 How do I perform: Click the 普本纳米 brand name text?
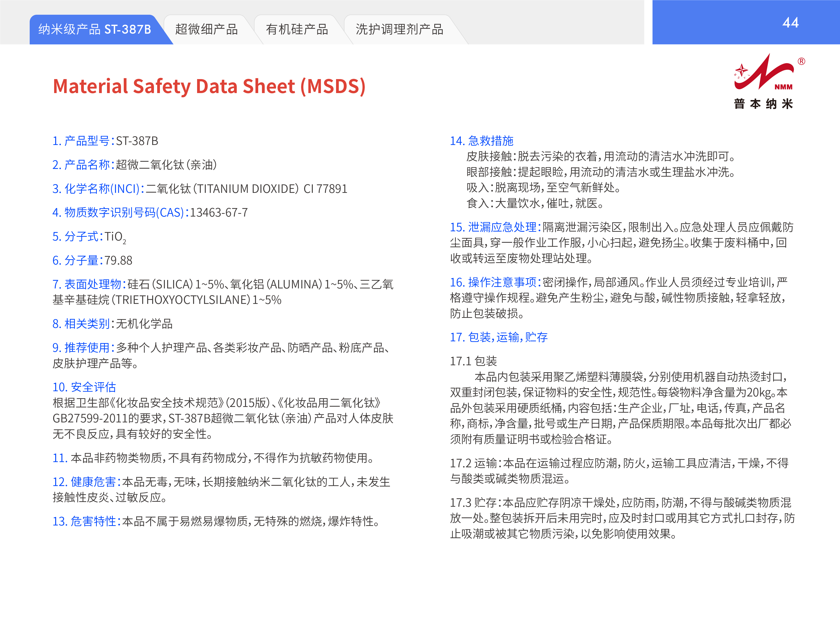pos(763,104)
